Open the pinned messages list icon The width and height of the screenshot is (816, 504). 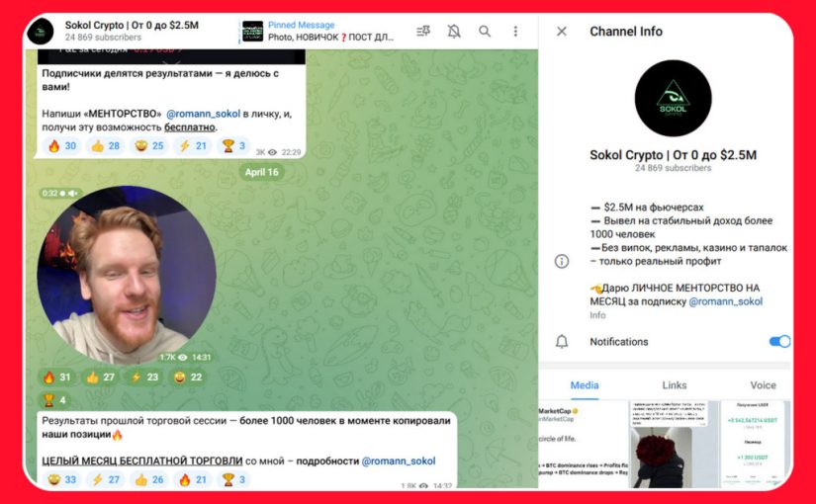point(423,31)
